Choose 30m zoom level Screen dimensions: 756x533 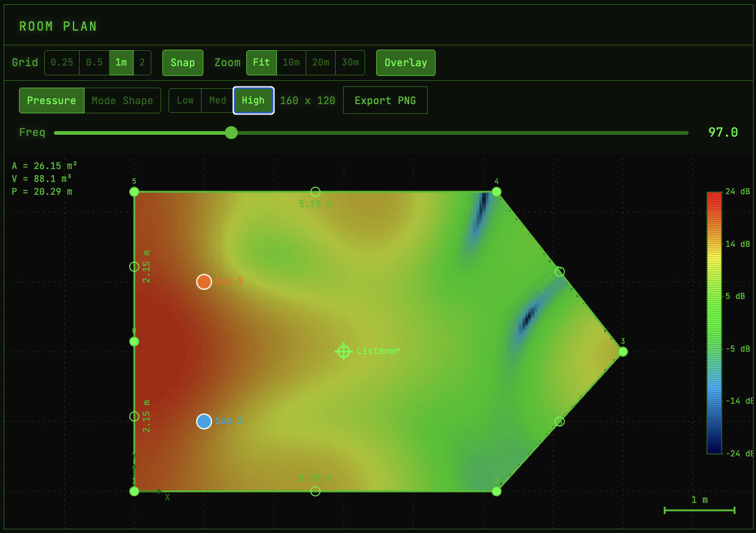click(x=350, y=63)
